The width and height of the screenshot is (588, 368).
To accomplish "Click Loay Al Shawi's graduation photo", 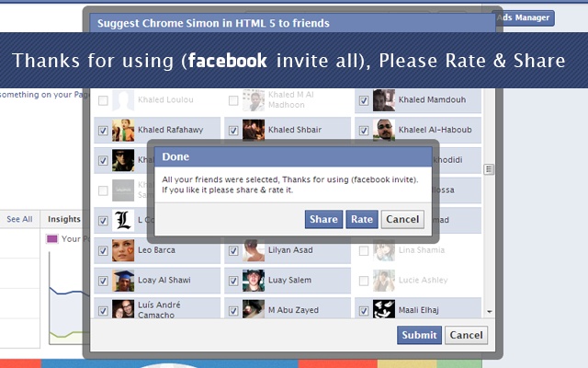I will click(x=123, y=280).
